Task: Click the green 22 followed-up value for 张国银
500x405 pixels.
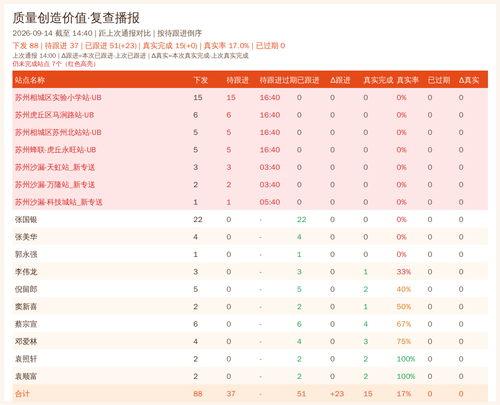Action: pyautogui.click(x=302, y=219)
